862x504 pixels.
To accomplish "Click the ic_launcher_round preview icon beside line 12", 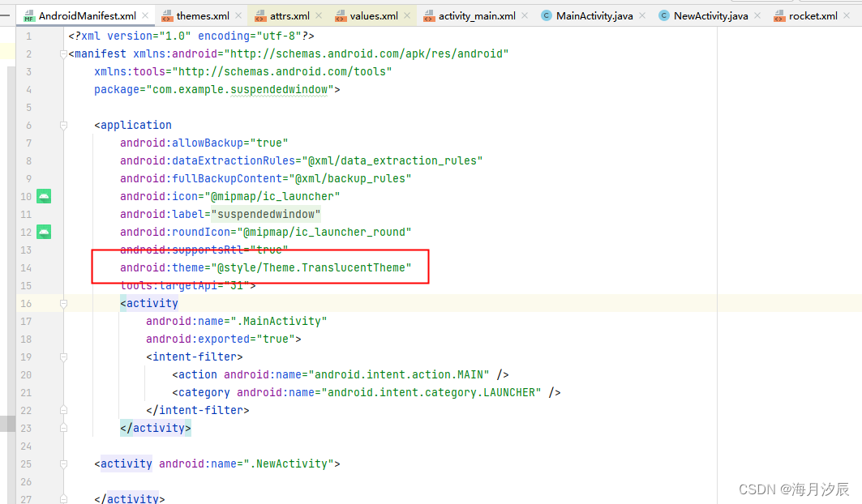I will point(43,231).
